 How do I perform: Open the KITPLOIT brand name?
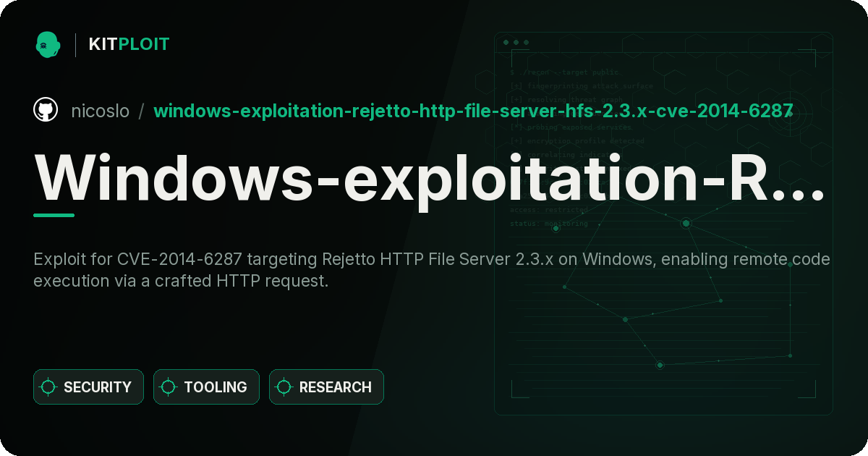129,44
